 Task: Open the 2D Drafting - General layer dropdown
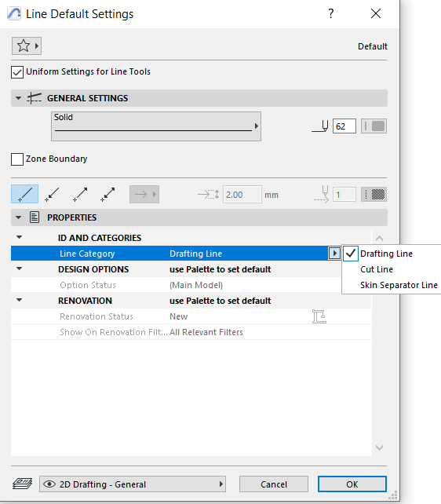[133, 484]
